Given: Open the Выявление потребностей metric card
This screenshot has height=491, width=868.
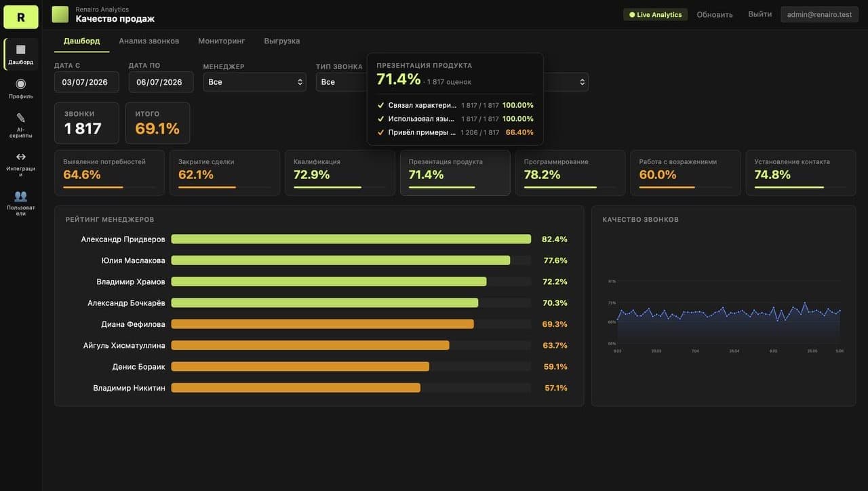Looking at the screenshot, I should pos(109,173).
